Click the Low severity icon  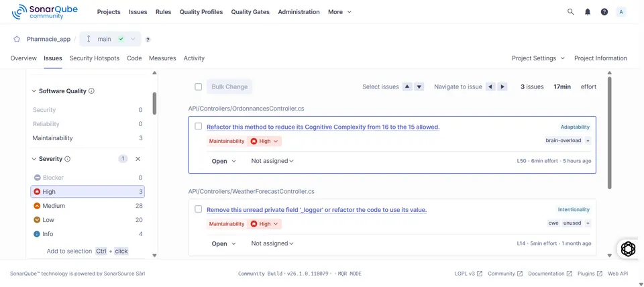click(37, 220)
